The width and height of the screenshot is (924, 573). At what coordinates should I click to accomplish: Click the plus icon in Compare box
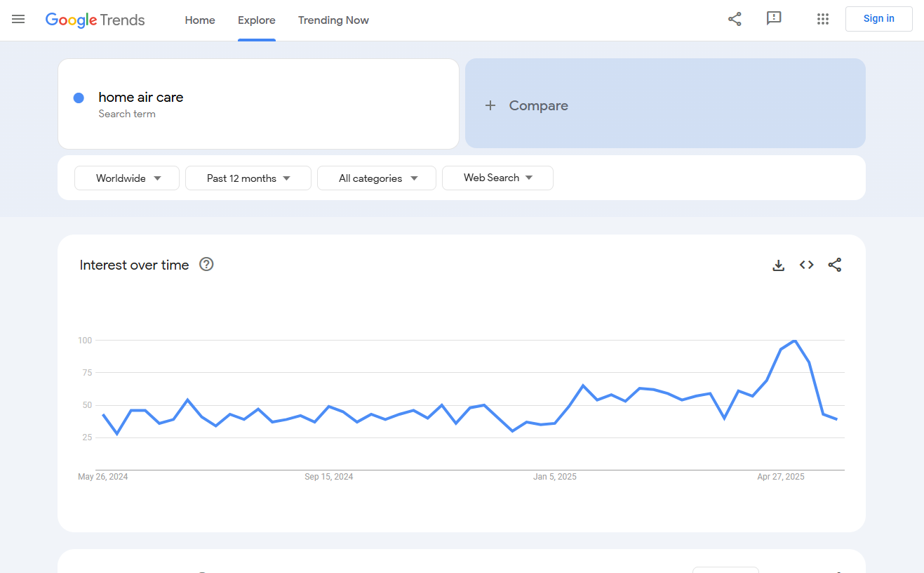coord(490,105)
